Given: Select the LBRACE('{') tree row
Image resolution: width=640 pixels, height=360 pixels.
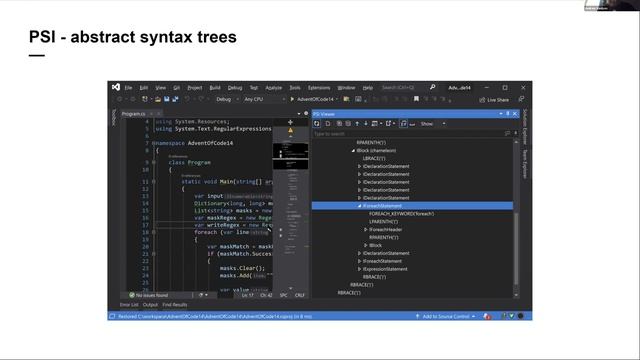Looking at the screenshot, I should tap(374, 159).
